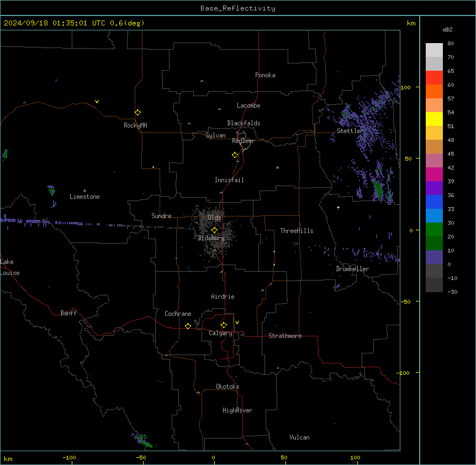Click the yellow V marker northwest of RockyMH
Screen dimensions: 476x465
coord(97,102)
